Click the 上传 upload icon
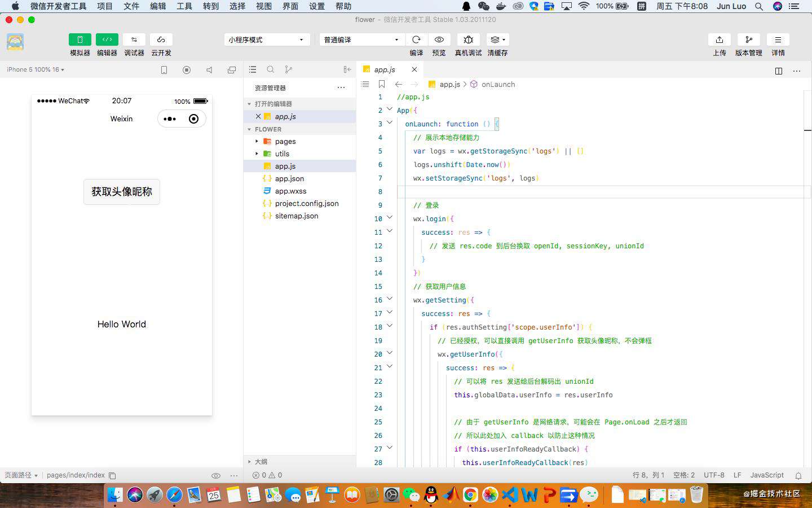 (720, 40)
